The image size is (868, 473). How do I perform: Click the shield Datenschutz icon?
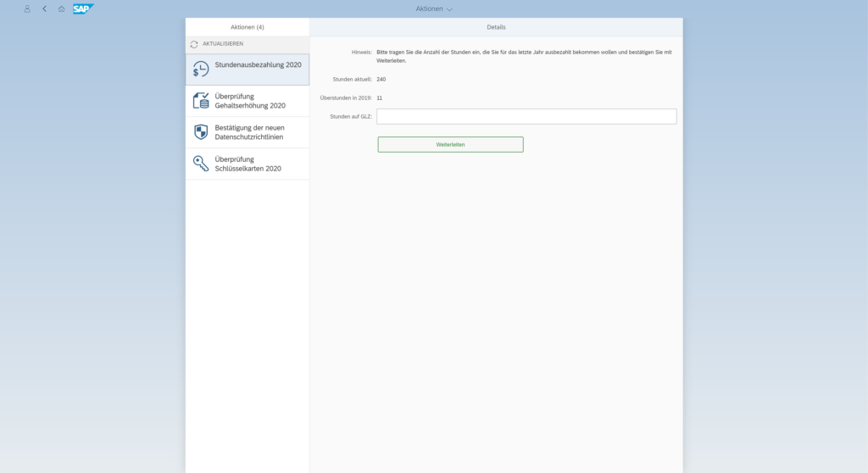tap(201, 132)
